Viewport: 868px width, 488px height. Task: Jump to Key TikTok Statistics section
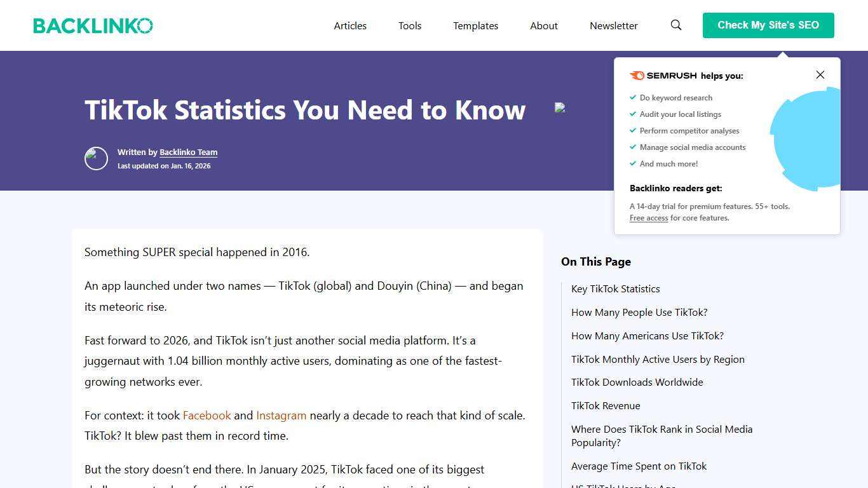click(x=615, y=288)
